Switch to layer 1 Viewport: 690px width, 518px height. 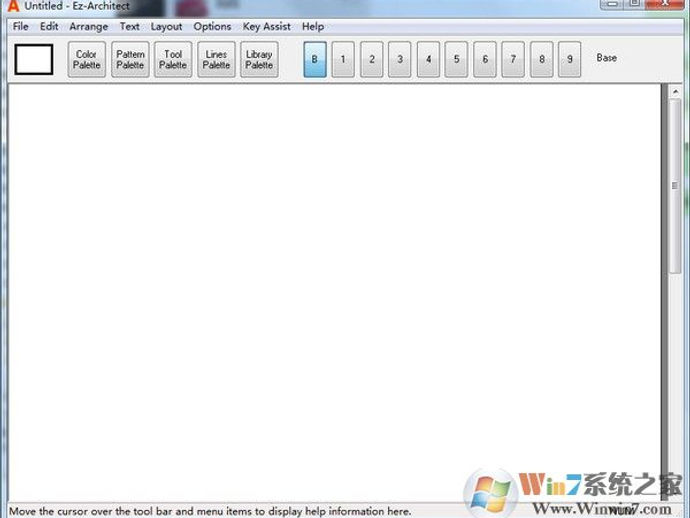[x=343, y=59]
